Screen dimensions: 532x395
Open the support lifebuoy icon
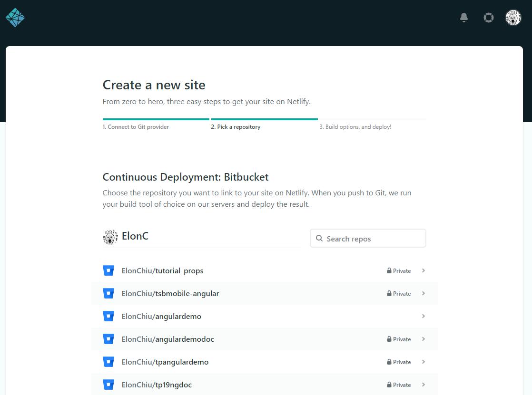click(x=489, y=17)
